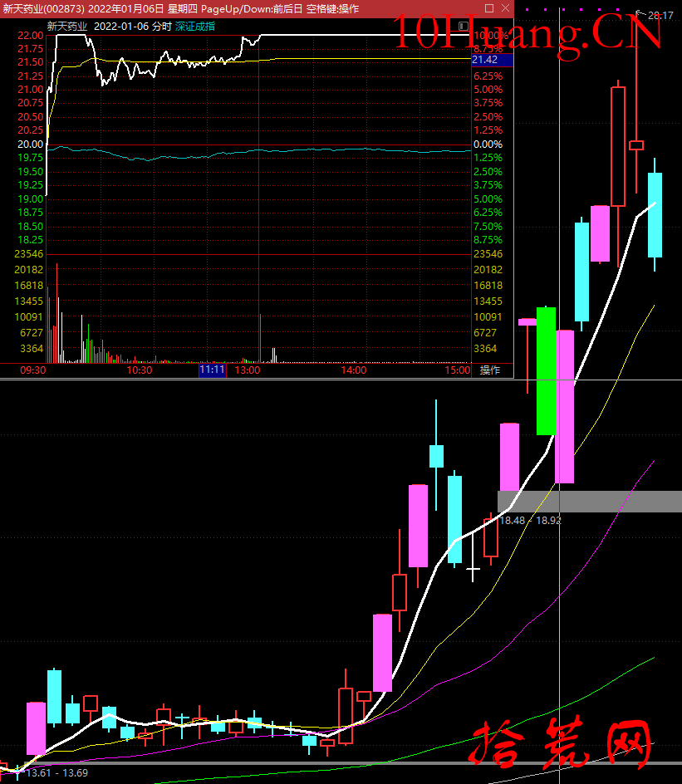Screen dimensions: 682x784
Task: Click the 操作 button in the intraday panel
Action: pyautogui.click(x=490, y=370)
